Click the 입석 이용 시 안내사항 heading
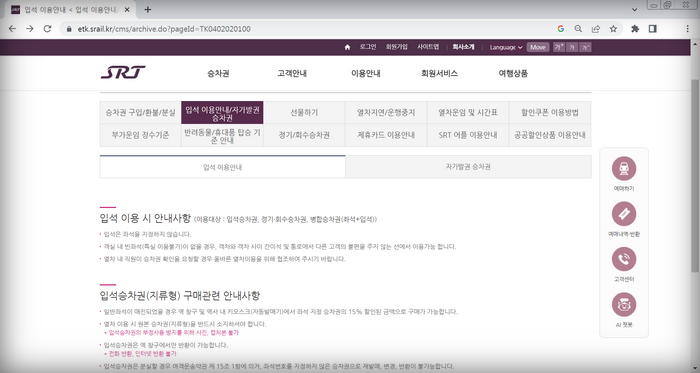This screenshot has width=700, height=373. (x=145, y=218)
